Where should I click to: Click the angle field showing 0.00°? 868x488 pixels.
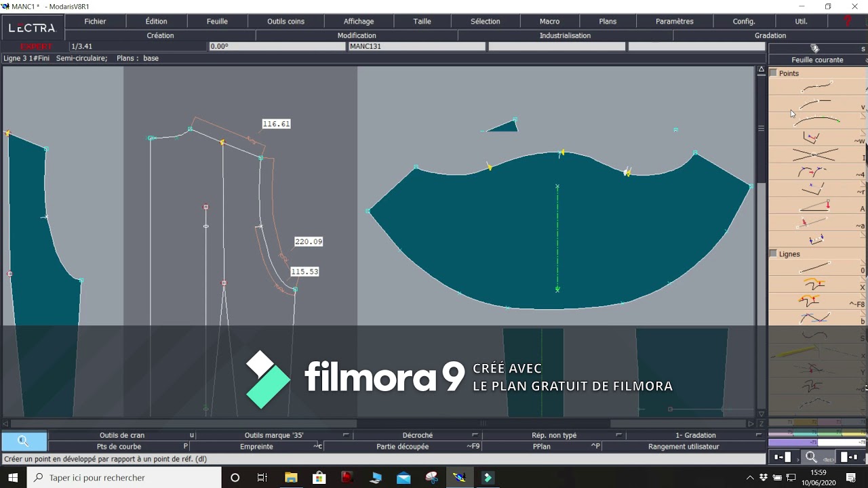pyautogui.click(x=277, y=46)
